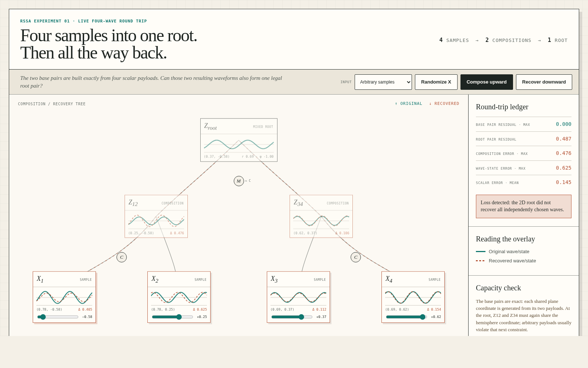Click the X1 sample waveform
Viewport: 588px width, 368px height.
click(64, 297)
